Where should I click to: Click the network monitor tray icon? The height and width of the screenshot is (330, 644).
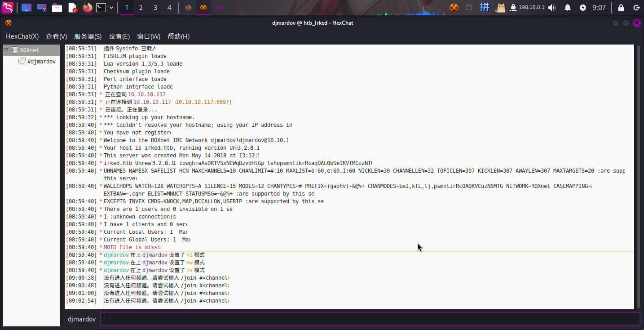pos(469,8)
